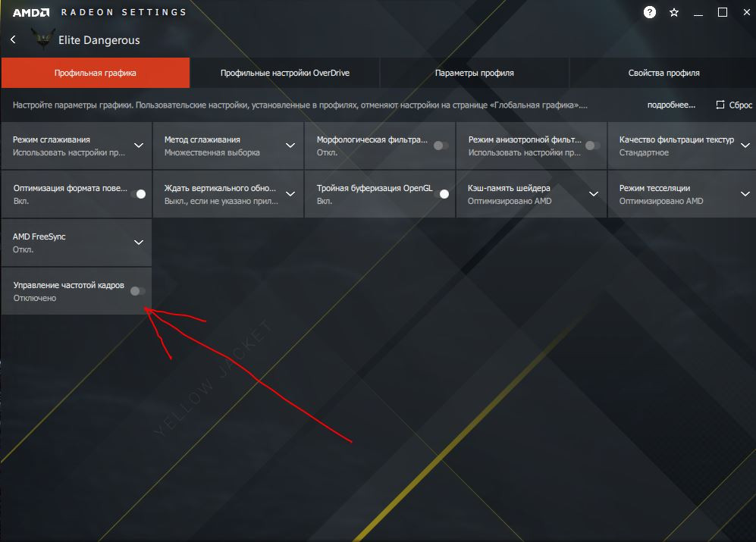
Task: Click the Elite Dangerous game icon
Action: point(43,39)
